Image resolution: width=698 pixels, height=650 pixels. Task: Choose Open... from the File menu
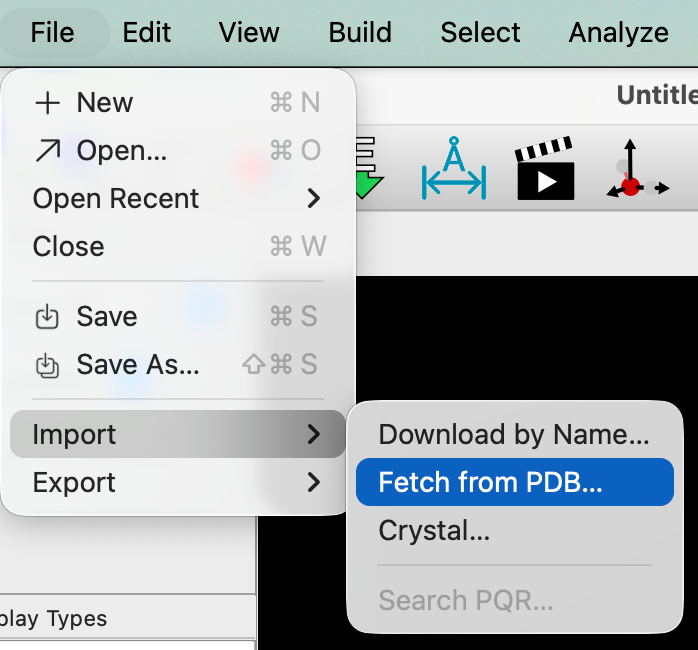click(x=121, y=150)
